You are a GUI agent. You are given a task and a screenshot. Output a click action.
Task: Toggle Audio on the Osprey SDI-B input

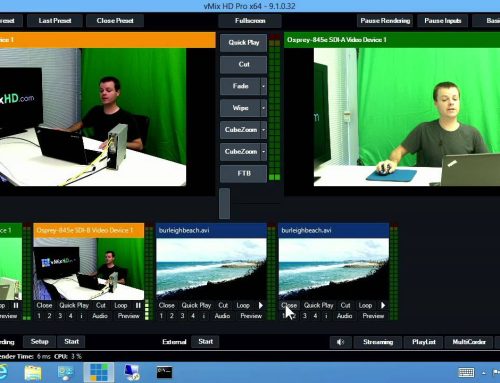coord(100,316)
